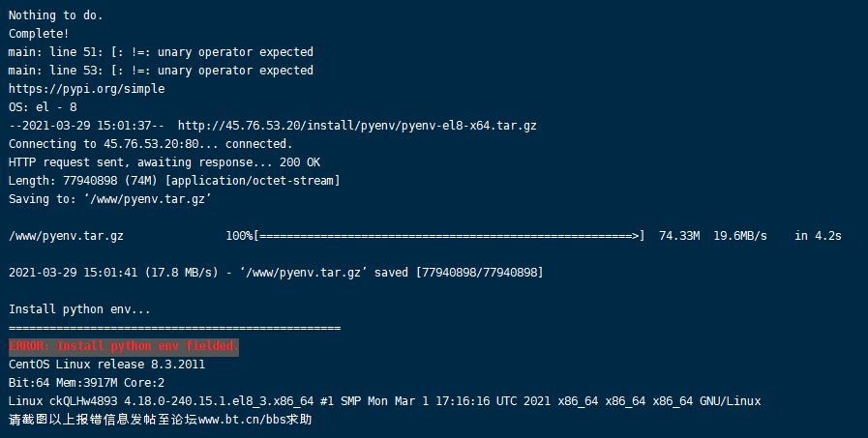Click the "Length: 77940898 (74M)" line

pyautogui.click(x=174, y=181)
